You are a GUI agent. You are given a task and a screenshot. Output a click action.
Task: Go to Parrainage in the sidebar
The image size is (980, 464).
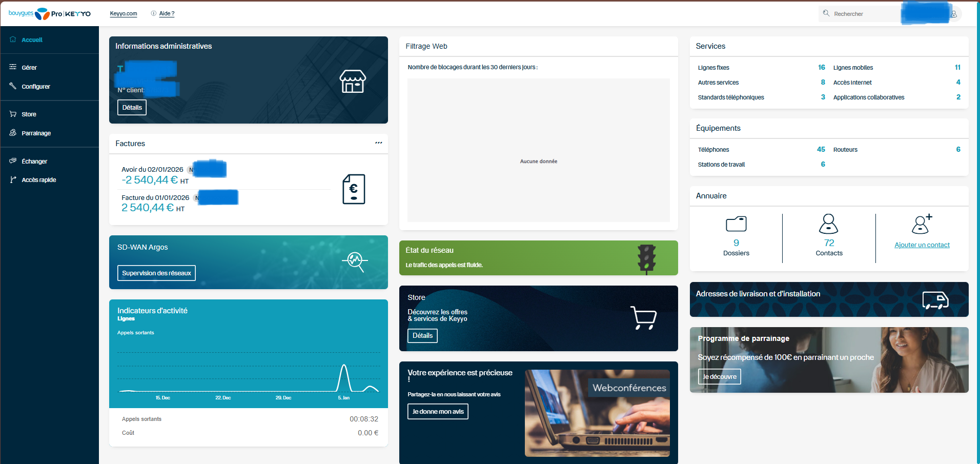coord(36,133)
